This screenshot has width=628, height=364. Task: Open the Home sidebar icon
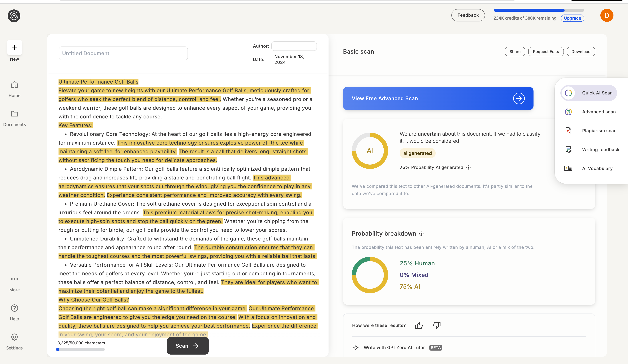[x=15, y=85]
